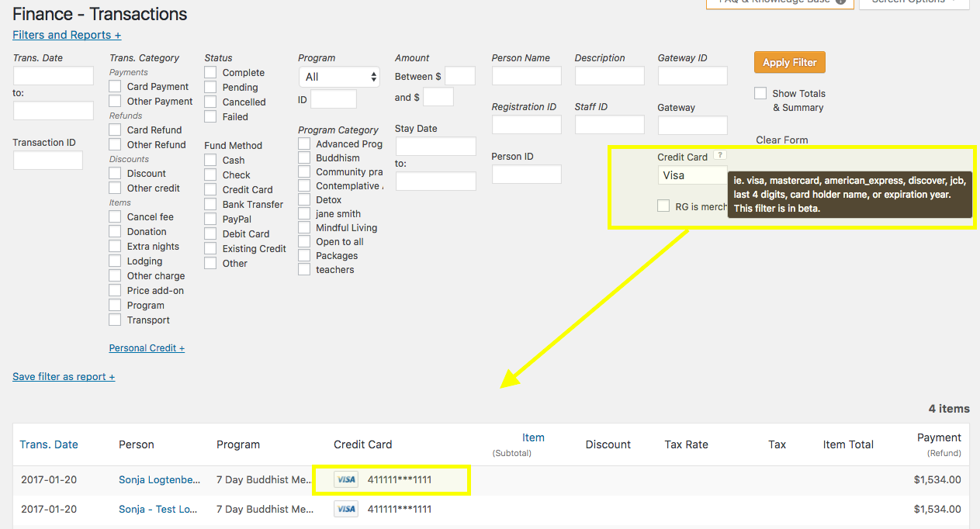Open Sonja Logtenbe... person link
Viewport: 980px width, 529px height.
pyautogui.click(x=159, y=480)
